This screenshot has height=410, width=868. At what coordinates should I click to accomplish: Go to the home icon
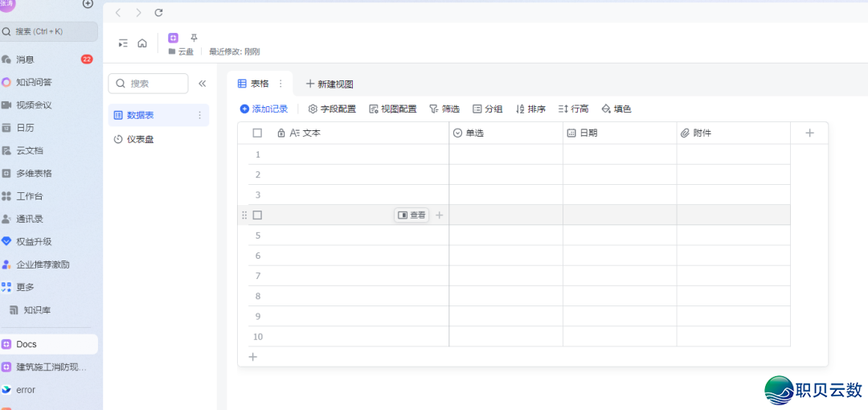[142, 43]
